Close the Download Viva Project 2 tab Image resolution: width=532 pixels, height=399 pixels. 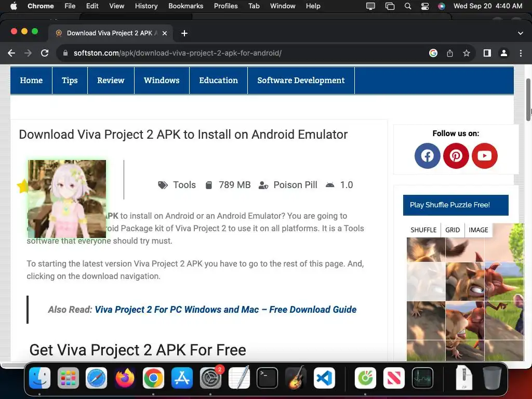(x=165, y=33)
